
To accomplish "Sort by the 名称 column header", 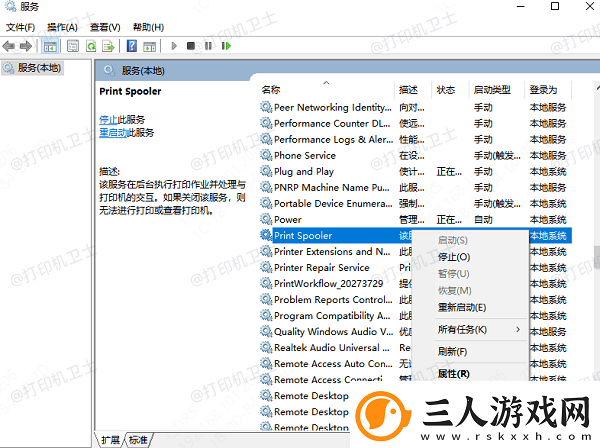I will 271,90.
